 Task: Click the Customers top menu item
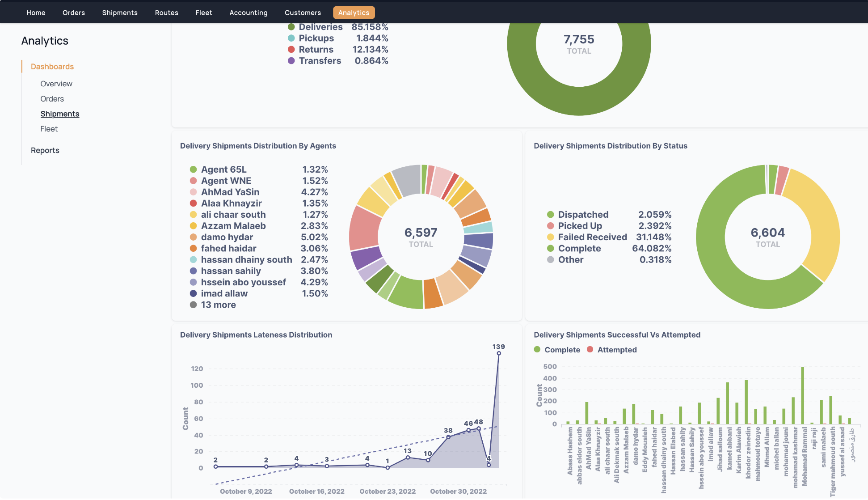point(303,13)
